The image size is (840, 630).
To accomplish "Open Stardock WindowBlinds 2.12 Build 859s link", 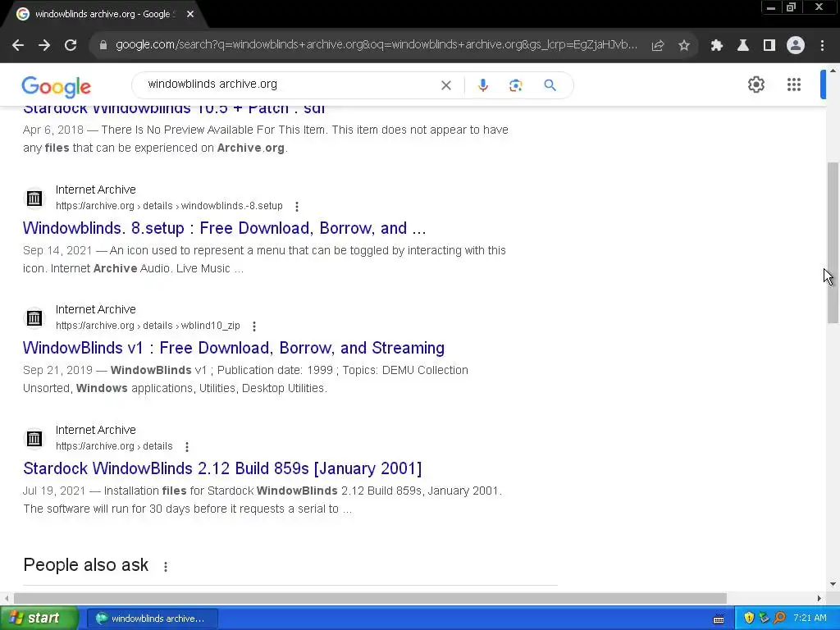I will pos(222,468).
